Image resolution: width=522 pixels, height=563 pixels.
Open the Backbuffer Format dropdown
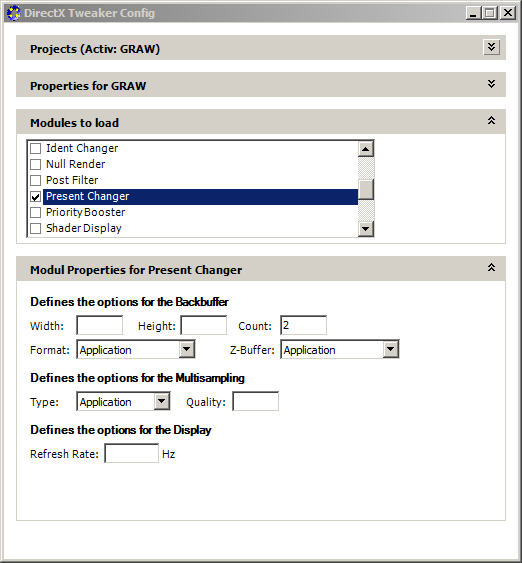click(187, 349)
